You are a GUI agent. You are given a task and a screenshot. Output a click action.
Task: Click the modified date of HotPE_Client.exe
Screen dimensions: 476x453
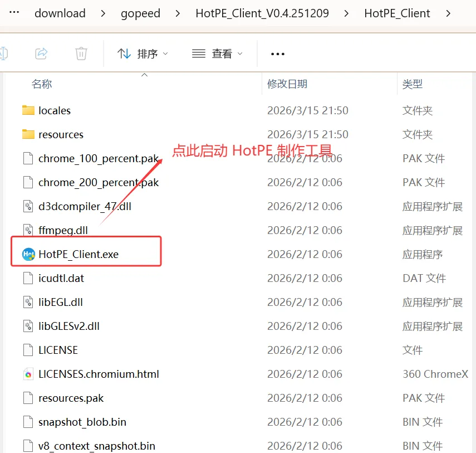pyautogui.click(x=305, y=254)
